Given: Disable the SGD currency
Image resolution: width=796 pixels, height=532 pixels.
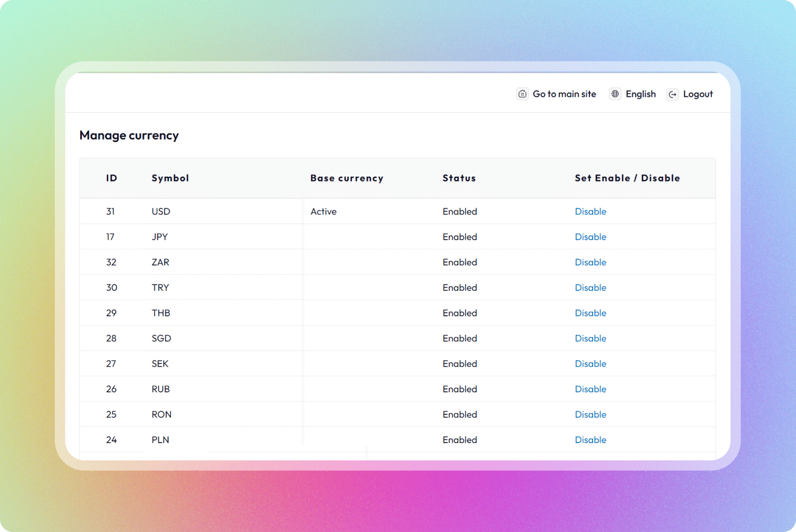Looking at the screenshot, I should [590, 339].
